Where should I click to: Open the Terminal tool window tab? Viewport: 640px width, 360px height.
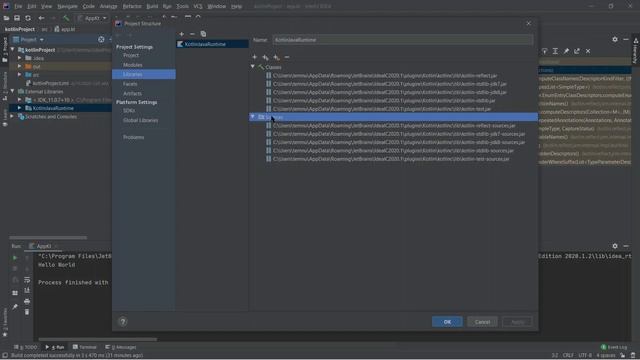(x=84, y=347)
